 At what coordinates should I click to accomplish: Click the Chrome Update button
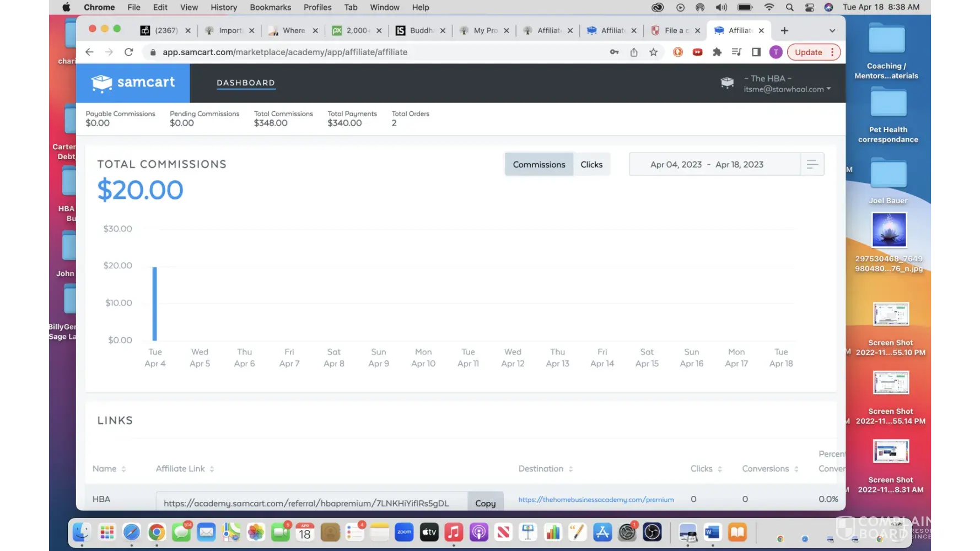click(x=808, y=52)
